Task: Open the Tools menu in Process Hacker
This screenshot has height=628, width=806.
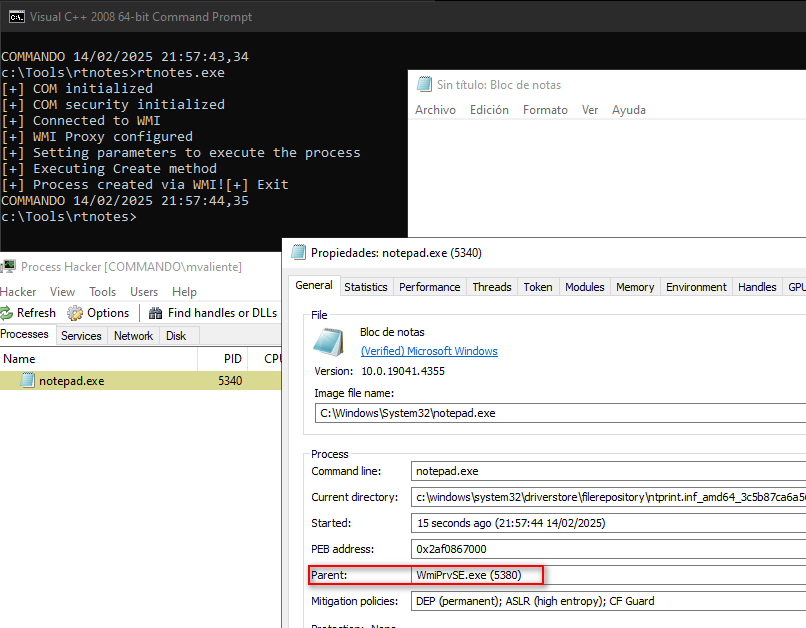Action: point(102,292)
